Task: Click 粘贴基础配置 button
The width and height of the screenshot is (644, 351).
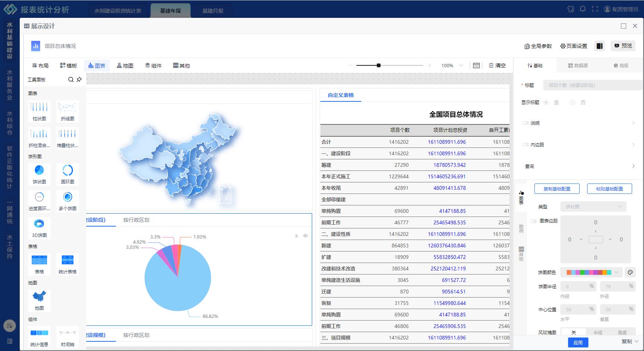Action: 609,189
